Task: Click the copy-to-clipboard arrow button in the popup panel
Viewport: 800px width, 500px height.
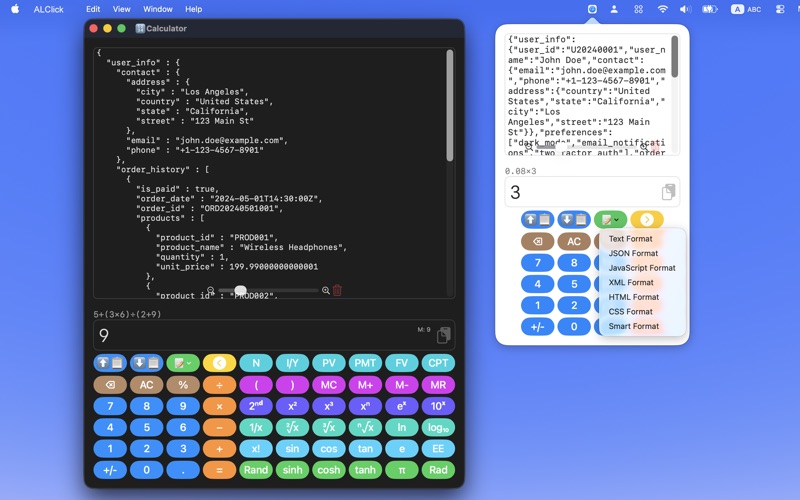Action: click(537, 220)
